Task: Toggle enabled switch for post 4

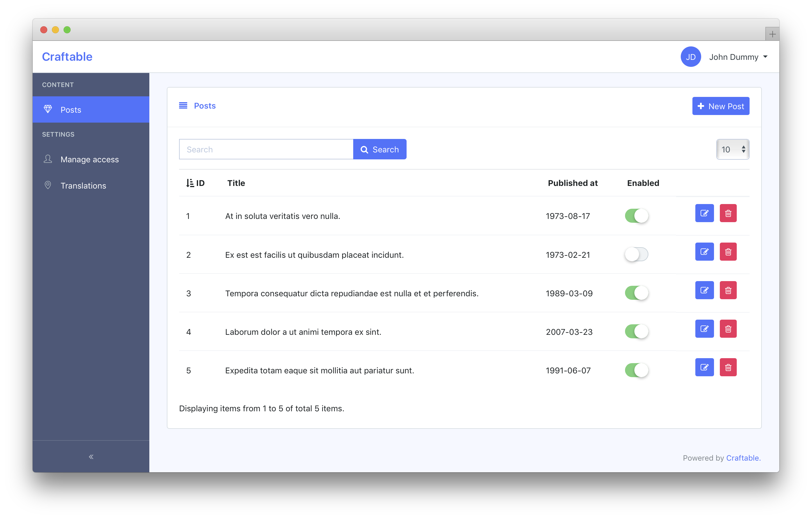Action: point(637,331)
